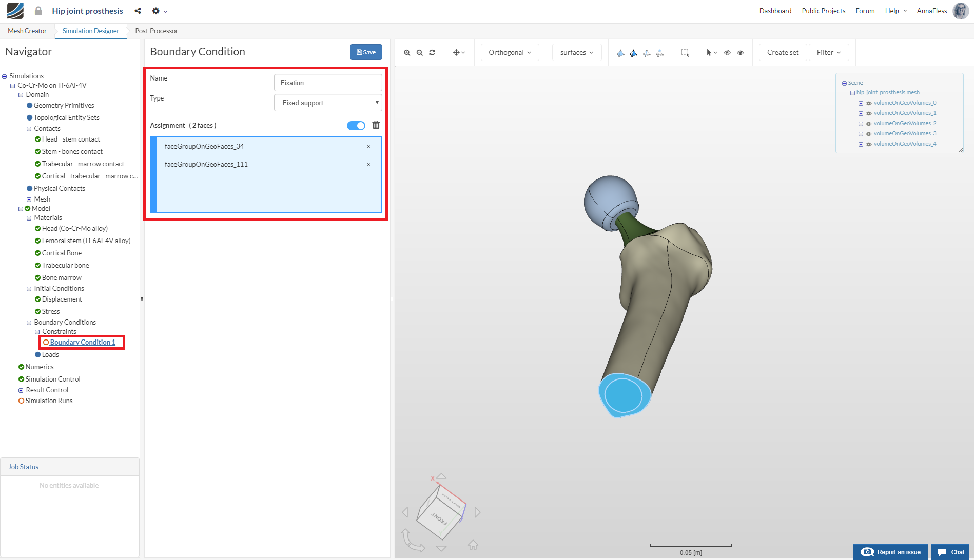Activate the box selection tool
The width and height of the screenshot is (974, 560).
pos(685,53)
